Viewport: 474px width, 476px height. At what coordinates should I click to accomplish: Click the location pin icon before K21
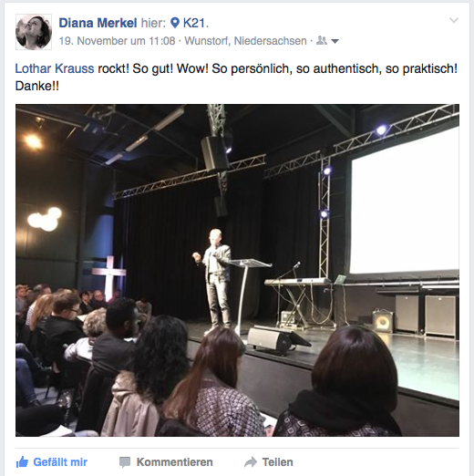click(x=175, y=23)
